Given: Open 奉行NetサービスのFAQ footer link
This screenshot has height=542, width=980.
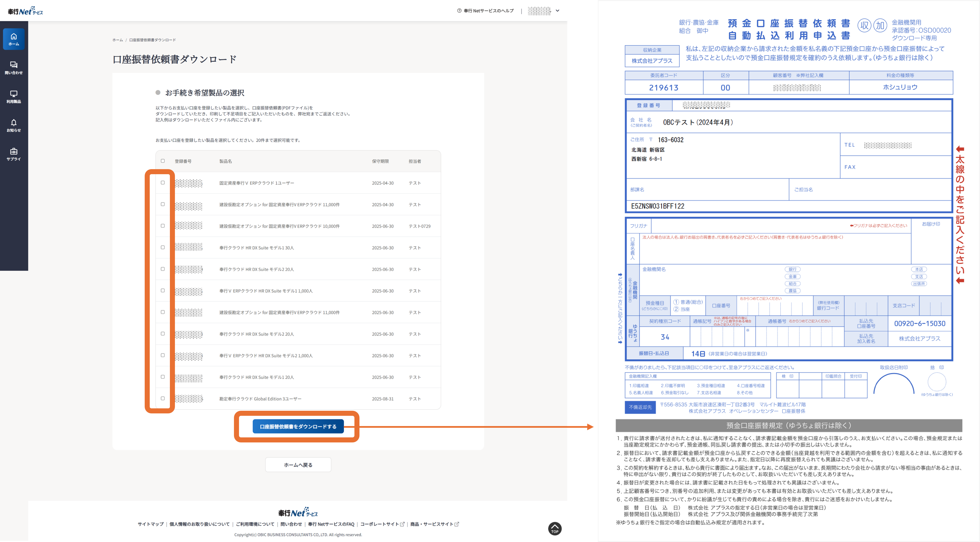Looking at the screenshot, I should pos(331,524).
